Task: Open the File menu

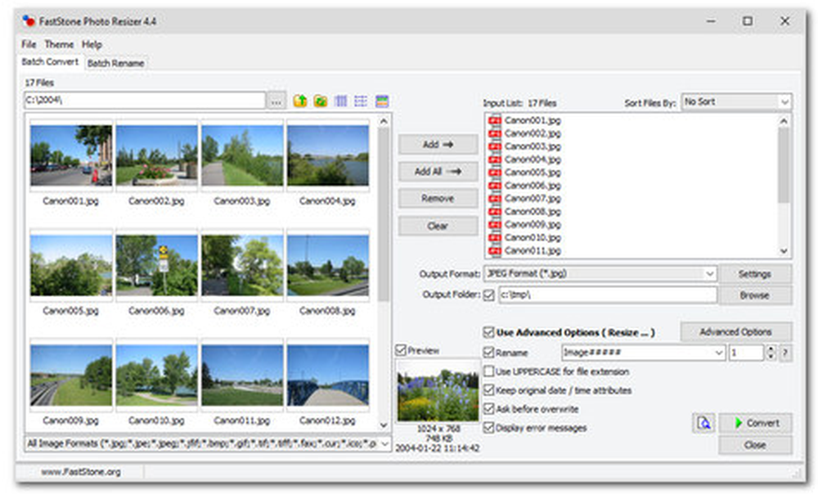Action: tap(29, 44)
